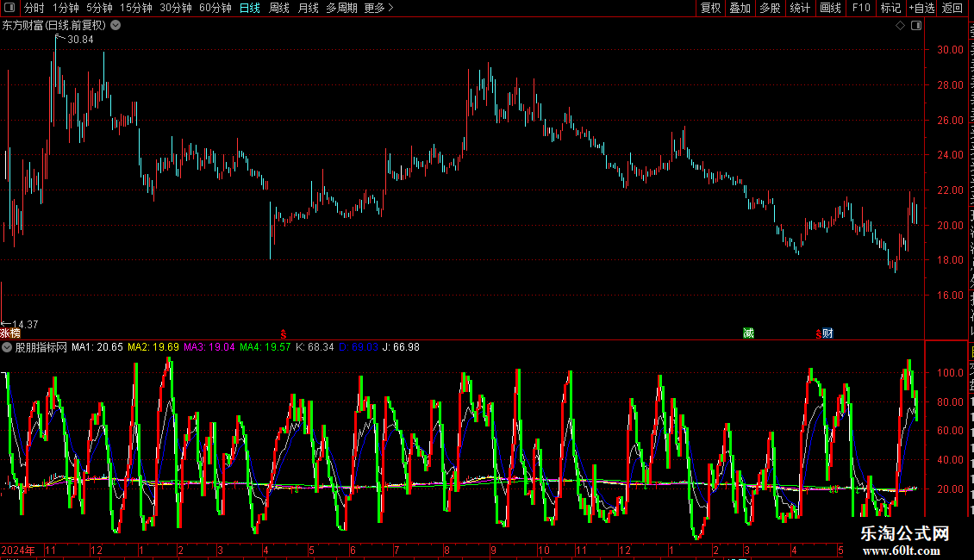
Task: Click the 涨榜 badge on the chart
Action: pos(10,333)
